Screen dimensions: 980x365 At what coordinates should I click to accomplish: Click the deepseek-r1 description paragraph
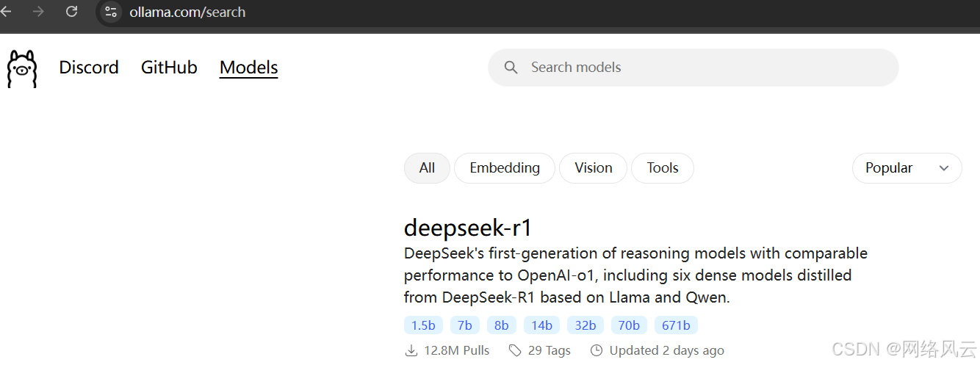(x=635, y=275)
